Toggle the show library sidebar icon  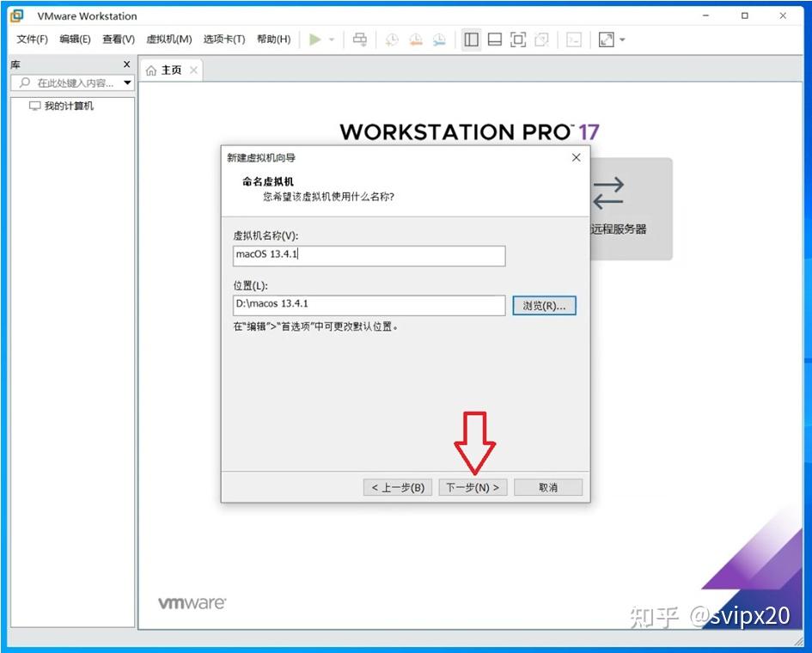click(x=471, y=40)
